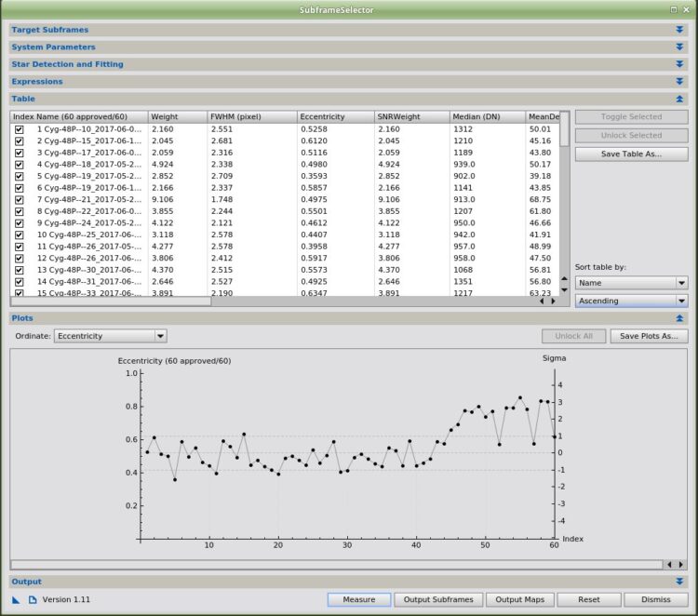Open the Ordinate Eccentricity dropdown
Image resolution: width=698 pixels, height=616 pixels.
[111, 336]
